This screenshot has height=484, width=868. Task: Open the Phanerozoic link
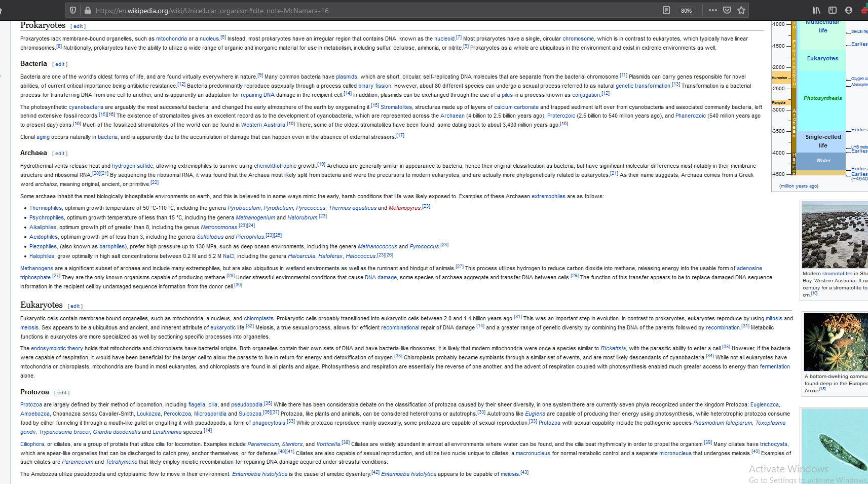[x=691, y=116]
